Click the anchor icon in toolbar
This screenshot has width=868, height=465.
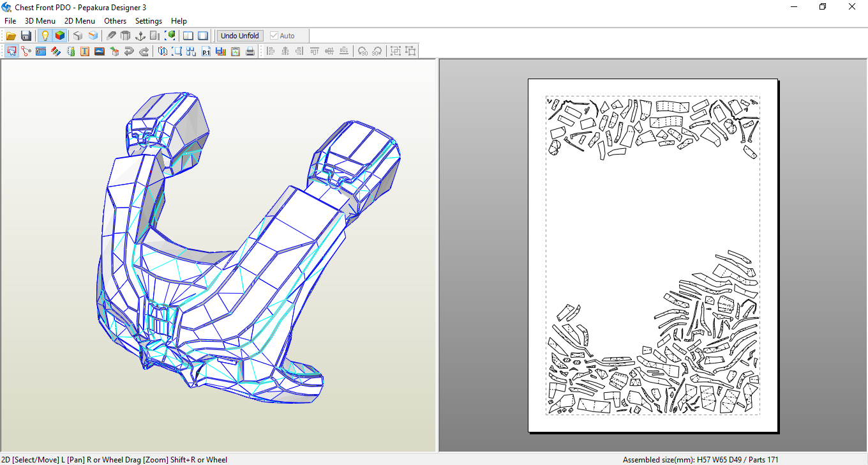pos(140,36)
